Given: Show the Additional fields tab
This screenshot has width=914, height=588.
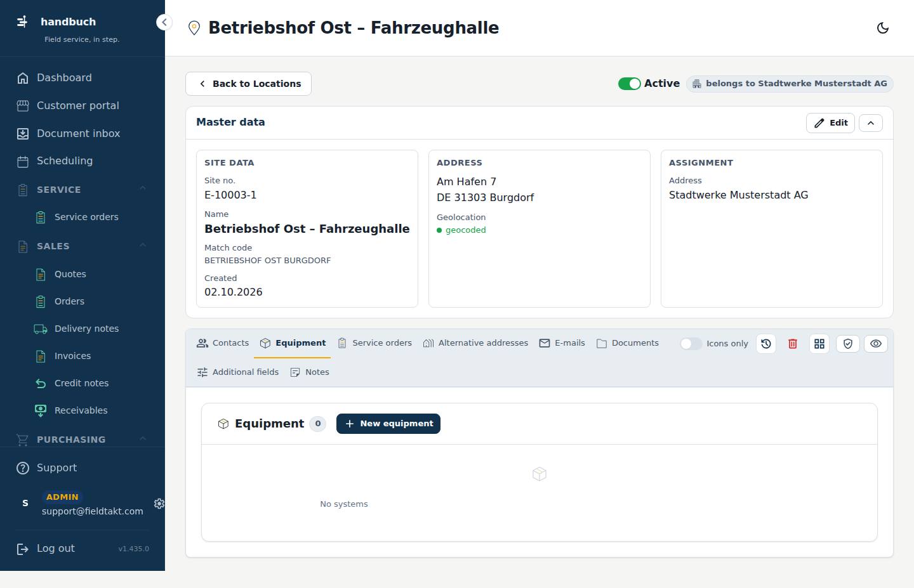Looking at the screenshot, I should click(238, 372).
